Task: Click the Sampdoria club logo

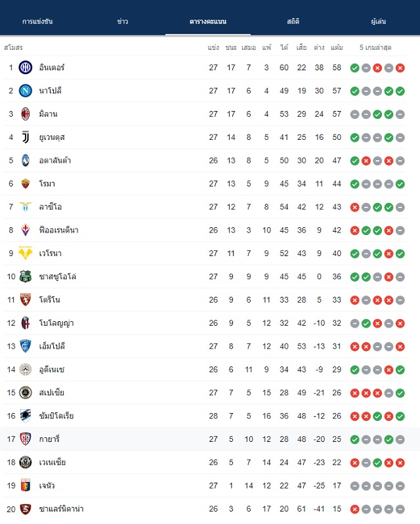Action: click(26, 416)
